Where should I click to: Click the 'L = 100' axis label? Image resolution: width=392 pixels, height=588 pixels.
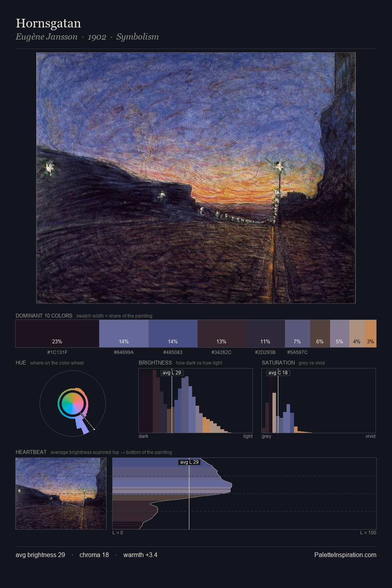368,533
